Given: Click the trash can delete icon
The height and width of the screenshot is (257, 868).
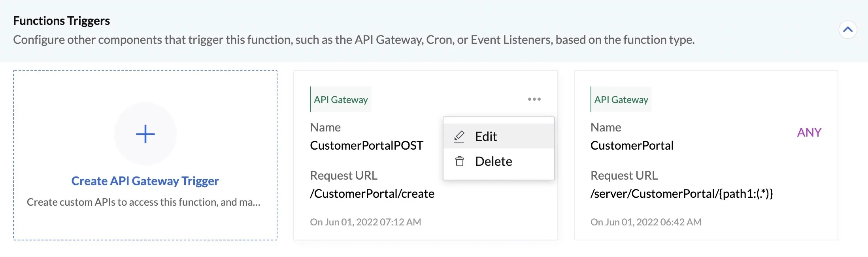Looking at the screenshot, I should click(459, 161).
